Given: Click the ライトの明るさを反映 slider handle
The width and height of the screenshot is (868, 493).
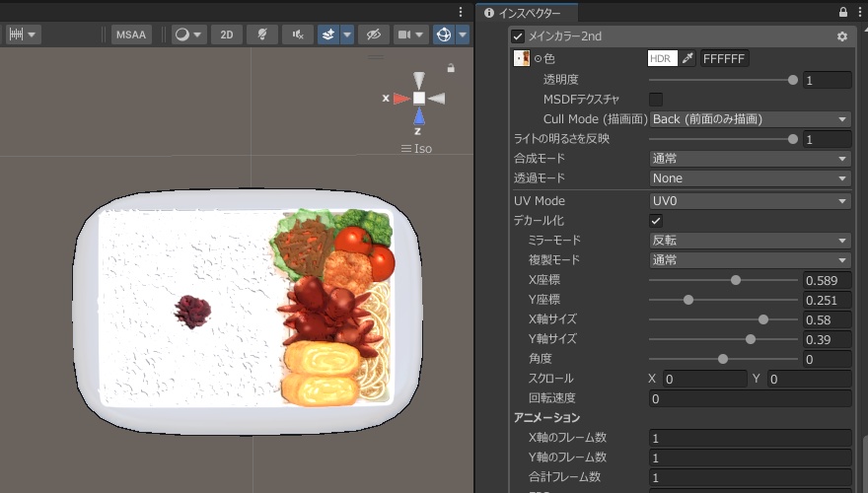Looking at the screenshot, I should (x=793, y=139).
